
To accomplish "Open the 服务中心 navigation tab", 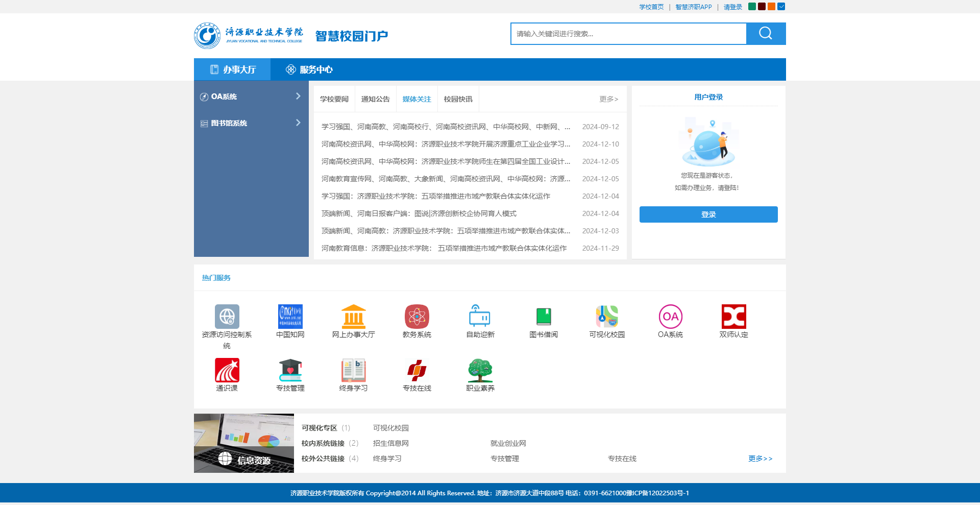I will (309, 69).
